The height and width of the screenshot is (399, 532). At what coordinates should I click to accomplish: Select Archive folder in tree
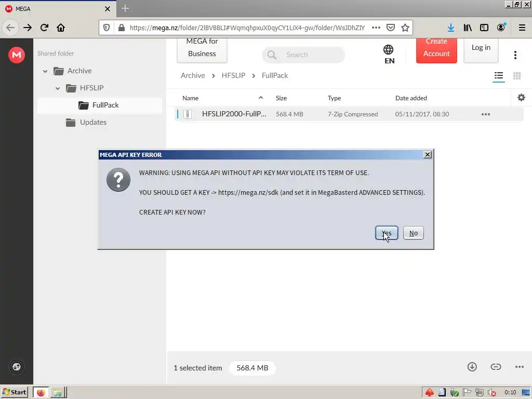click(x=79, y=71)
